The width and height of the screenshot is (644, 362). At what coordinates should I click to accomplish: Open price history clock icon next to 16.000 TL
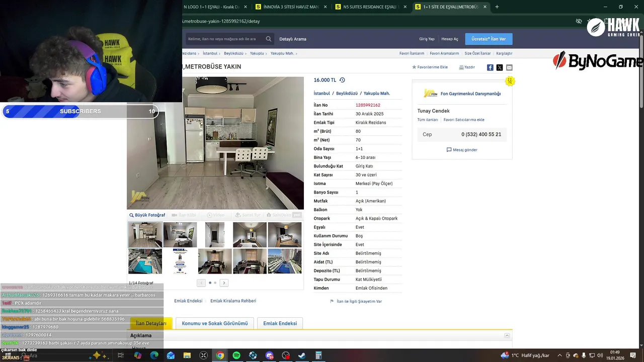coord(342,80)
